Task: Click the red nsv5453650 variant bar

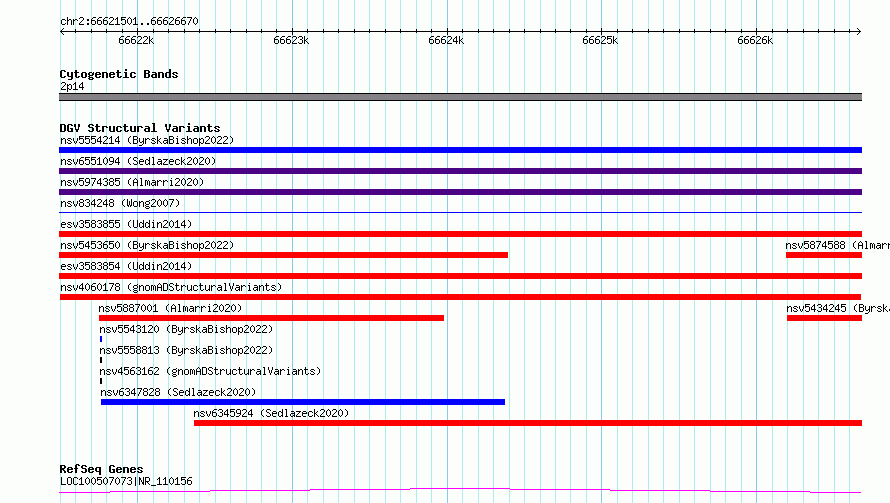Action: (x=283, y=255)
